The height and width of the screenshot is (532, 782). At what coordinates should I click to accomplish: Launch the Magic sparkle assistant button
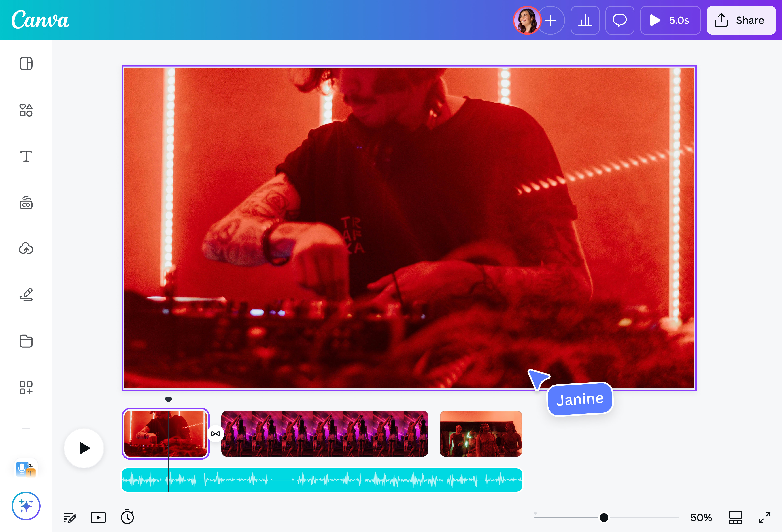pos(26,506)
